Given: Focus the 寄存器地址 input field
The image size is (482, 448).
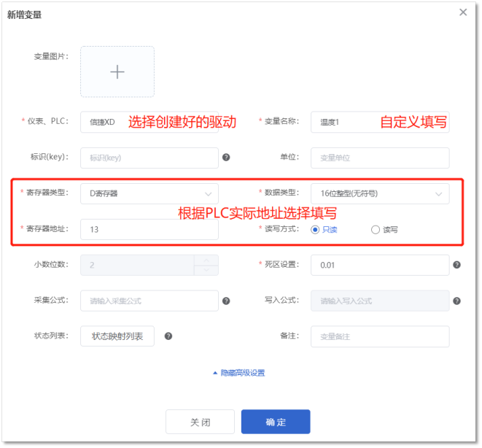Looking at the screenshot, I should [x=149, y=229].
